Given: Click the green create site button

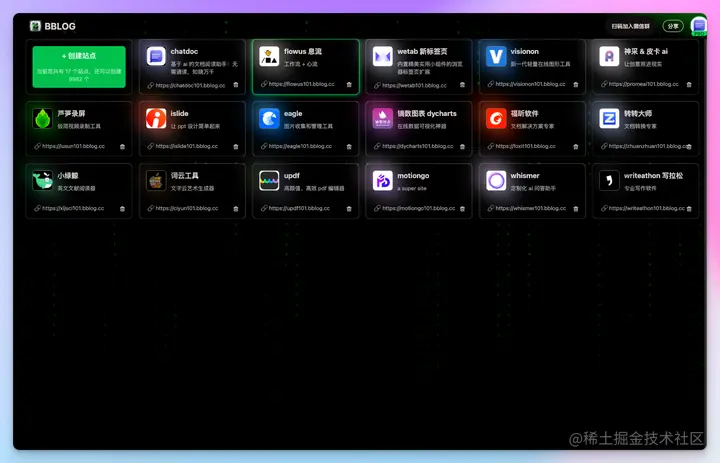Looking at the screenshot, I should [x=79, y=67].
